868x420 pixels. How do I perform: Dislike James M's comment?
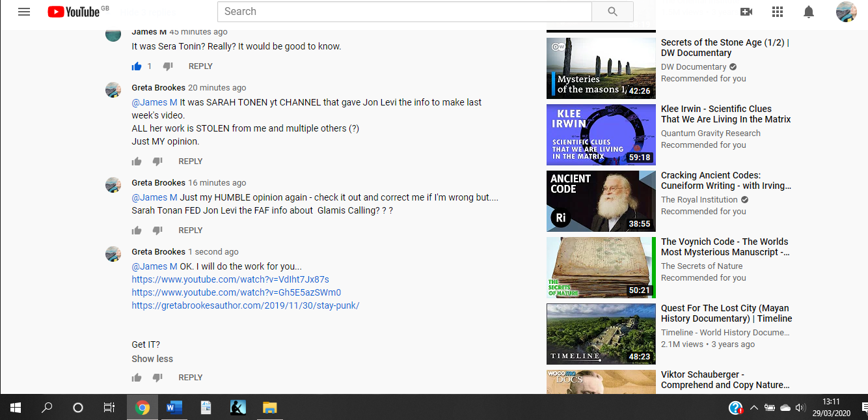(168, 66)
